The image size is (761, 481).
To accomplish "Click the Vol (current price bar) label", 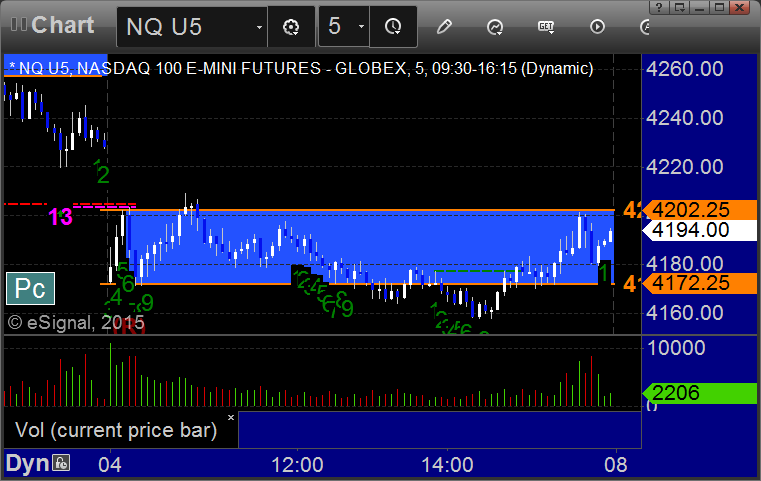I will pos(116,430).
